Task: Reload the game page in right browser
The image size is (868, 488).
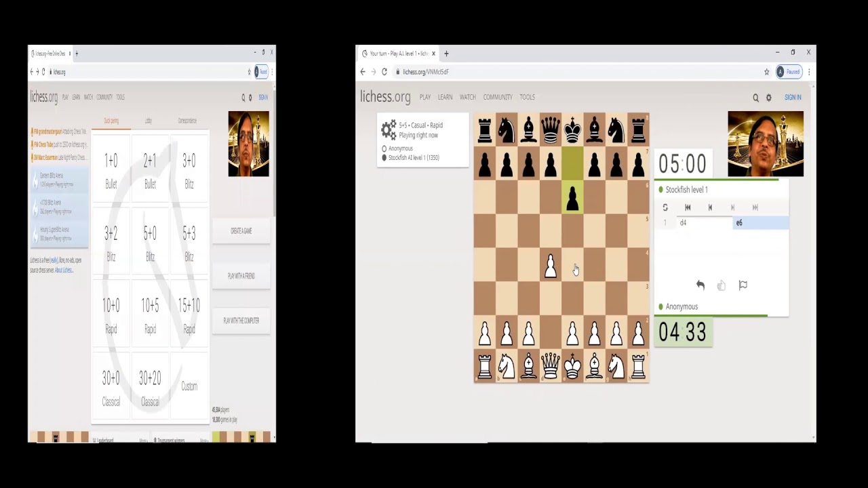Action: coord(384,72)
